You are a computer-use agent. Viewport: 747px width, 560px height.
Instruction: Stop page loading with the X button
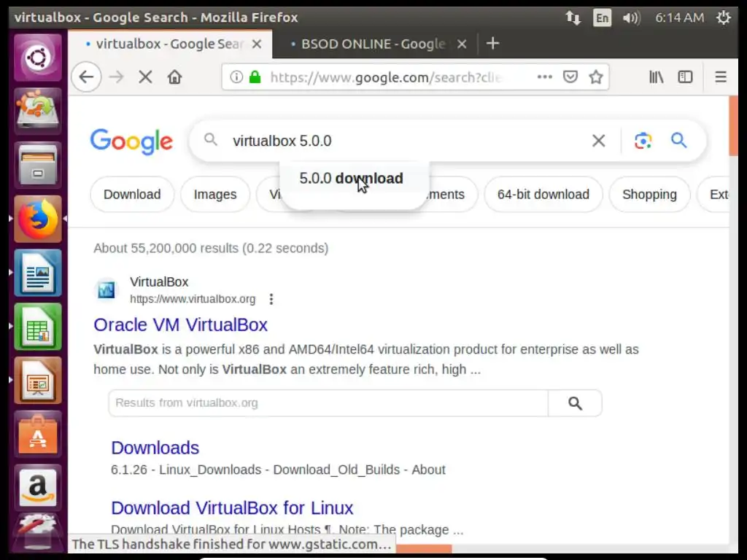point(145,77)
